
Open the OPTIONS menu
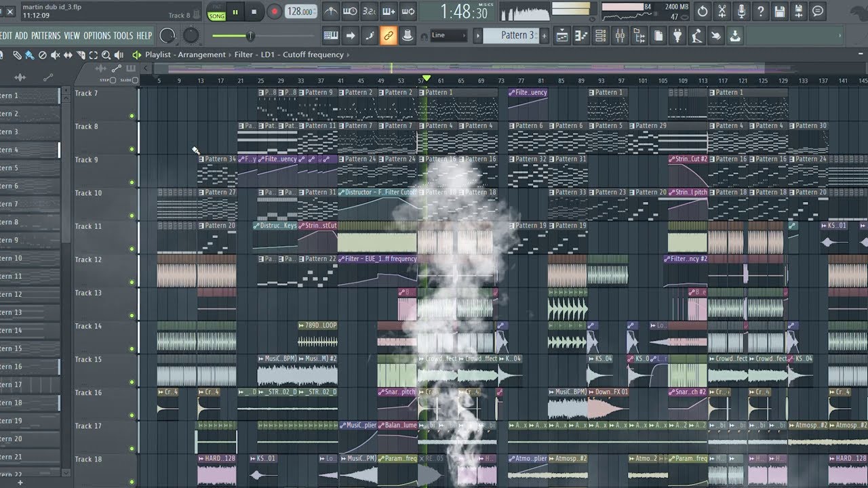point(97,35)
